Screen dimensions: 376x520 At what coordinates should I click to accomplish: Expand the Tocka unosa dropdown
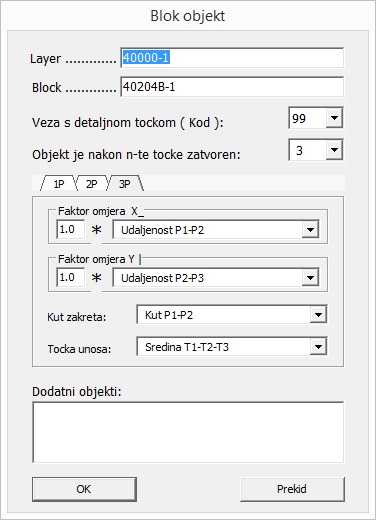pyautogui.click(x=318, y=347)
